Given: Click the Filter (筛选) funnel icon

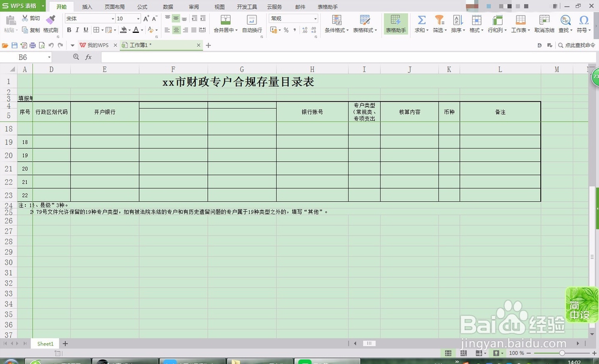Looking at the screenshot, I should (439, 20).
